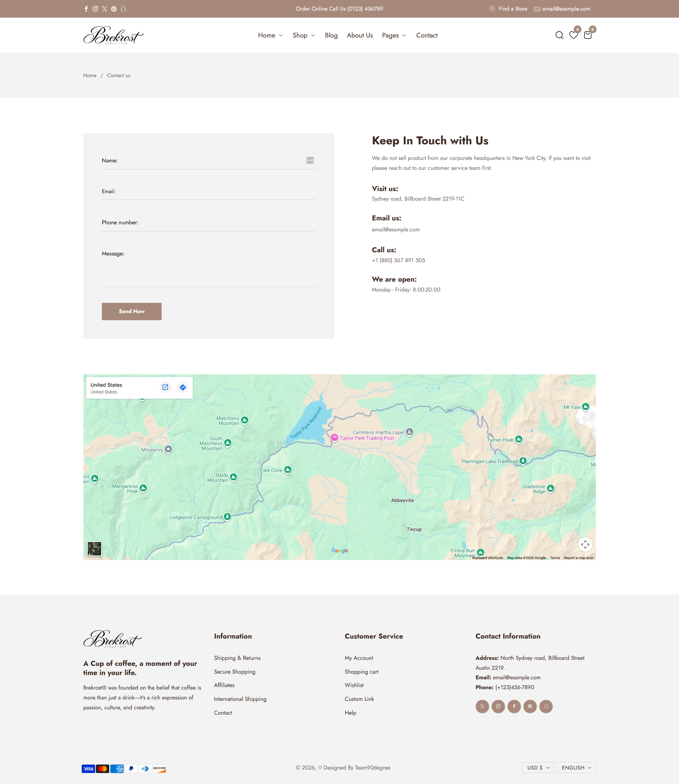The height and width of the screenshot is (784, 679).
Task: Click the Brekrost header logo
Action: tap(113, 35)
